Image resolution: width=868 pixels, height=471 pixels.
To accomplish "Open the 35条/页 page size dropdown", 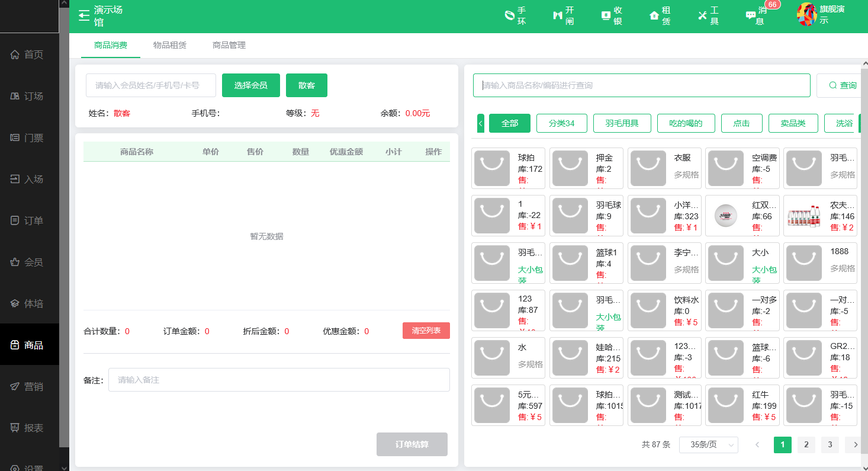I will point(708,445).
